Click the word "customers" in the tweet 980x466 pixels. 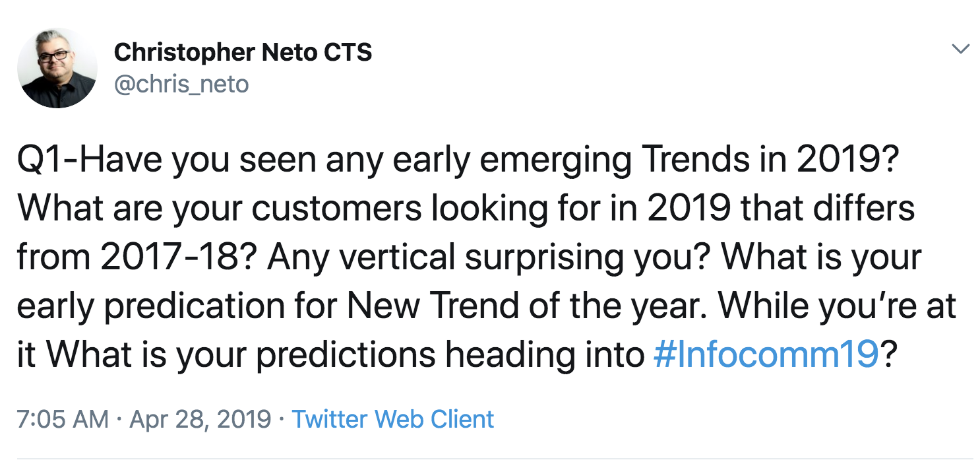tap(336, 209)
